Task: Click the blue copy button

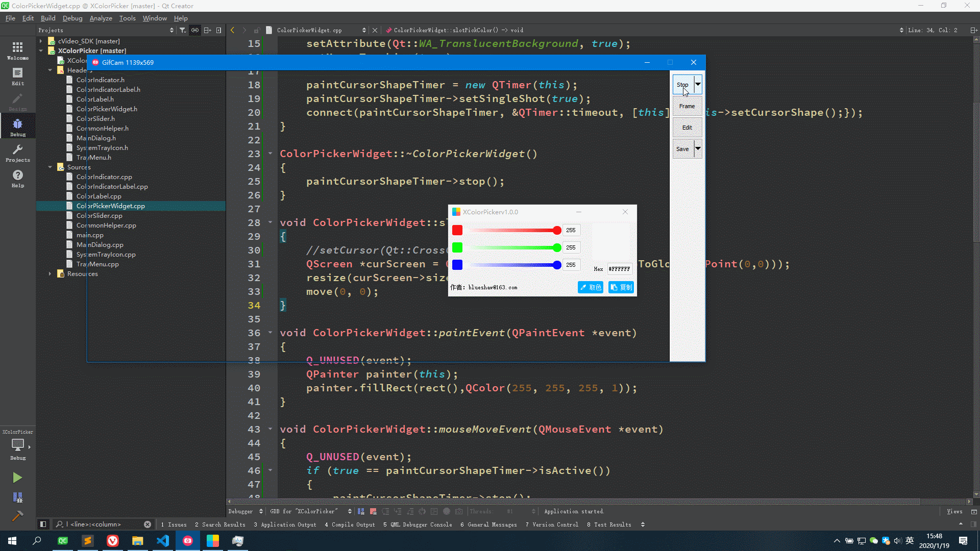Action: [621, 287]
